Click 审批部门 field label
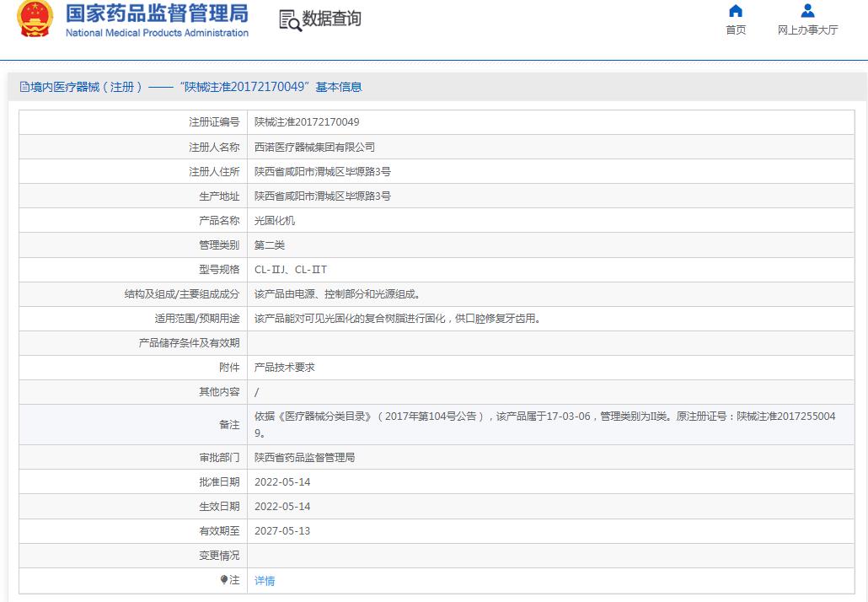Image resolution: width=868 pixels, height=602 pixels. tap(219, 458)
